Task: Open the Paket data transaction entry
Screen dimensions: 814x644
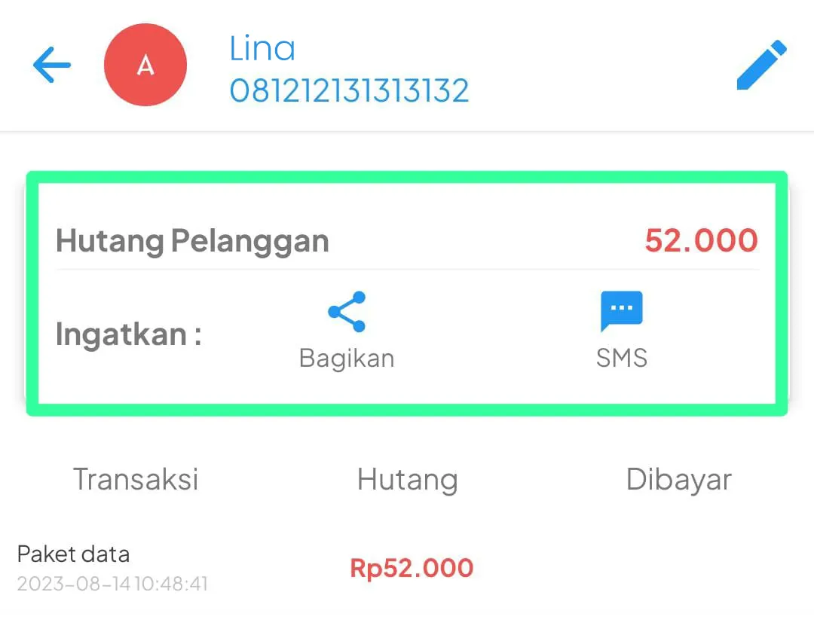Action: pyautogui.click(x=73, y=554)
